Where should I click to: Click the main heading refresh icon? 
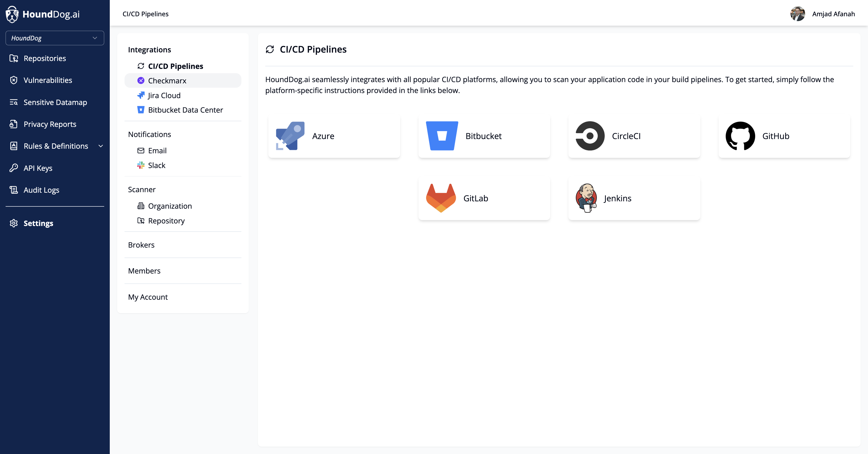(270, 50)
